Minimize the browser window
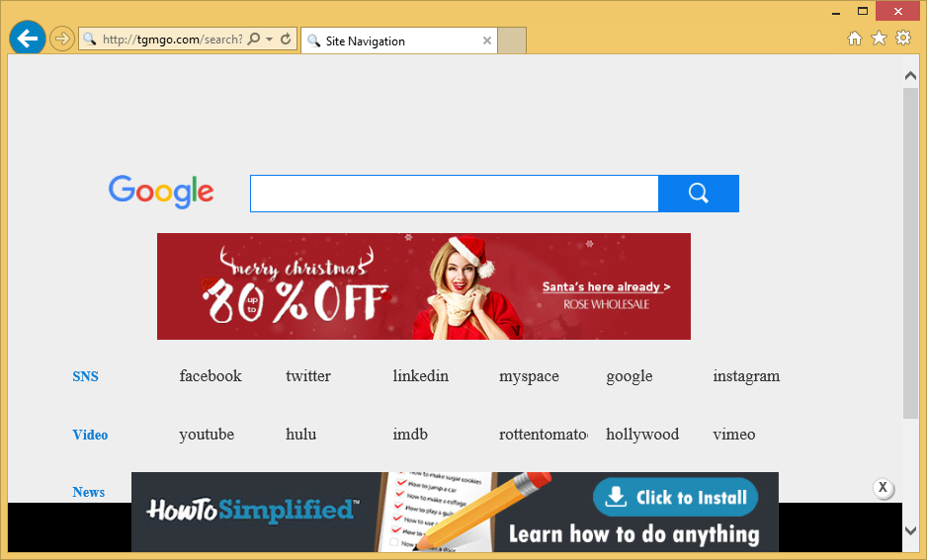The image size is (927, 560). click(x=836, y=11)
